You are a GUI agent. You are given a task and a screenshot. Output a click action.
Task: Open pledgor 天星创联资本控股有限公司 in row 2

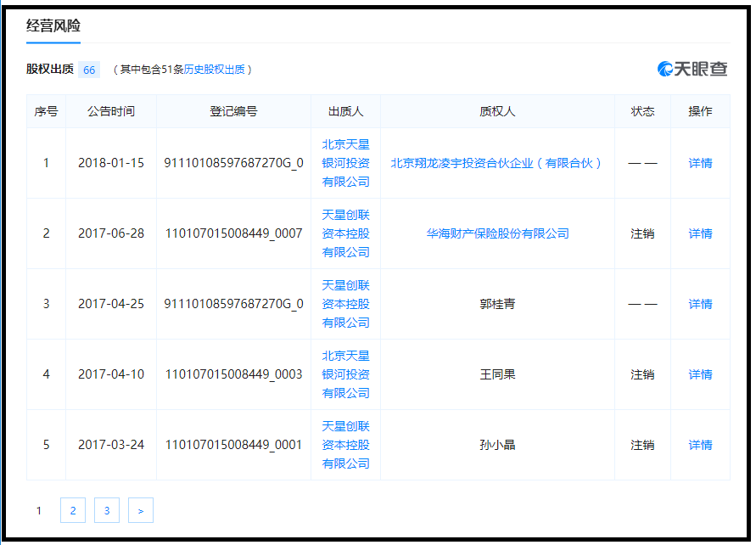coord(345,233)
